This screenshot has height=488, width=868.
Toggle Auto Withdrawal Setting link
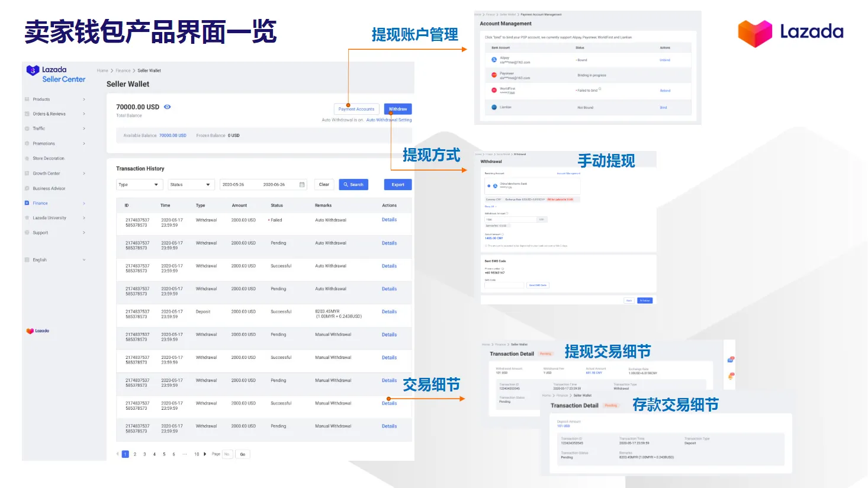389,120
